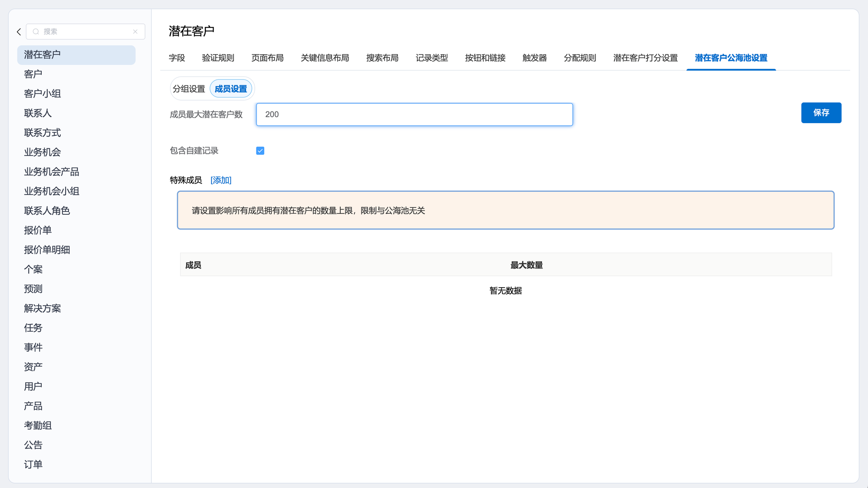Switch to 验证规则 tab
The width and height of the screenshot is (868, 488).
pos(218,58)
